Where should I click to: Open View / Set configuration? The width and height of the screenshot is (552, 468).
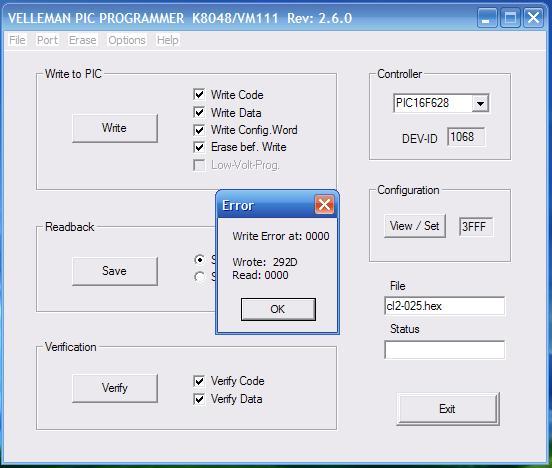pos(415,226)
